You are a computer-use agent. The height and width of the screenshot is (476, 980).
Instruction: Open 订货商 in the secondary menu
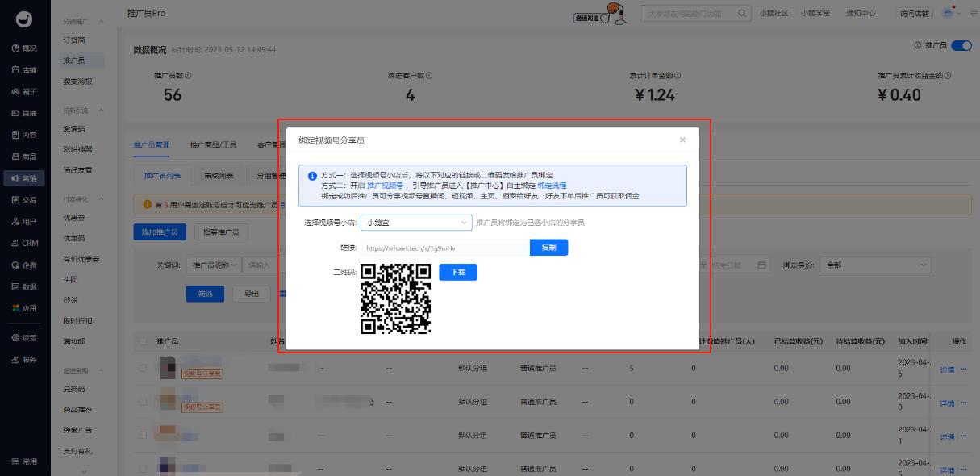tap(74, 40)
